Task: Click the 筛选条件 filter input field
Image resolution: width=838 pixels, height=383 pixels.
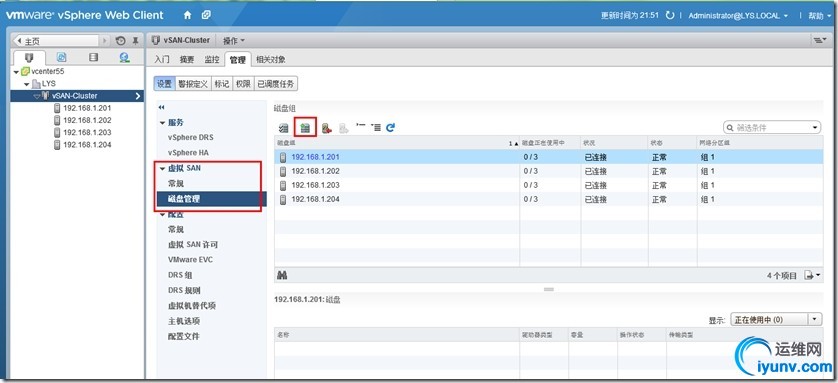Action: click(x=772, y=128)
